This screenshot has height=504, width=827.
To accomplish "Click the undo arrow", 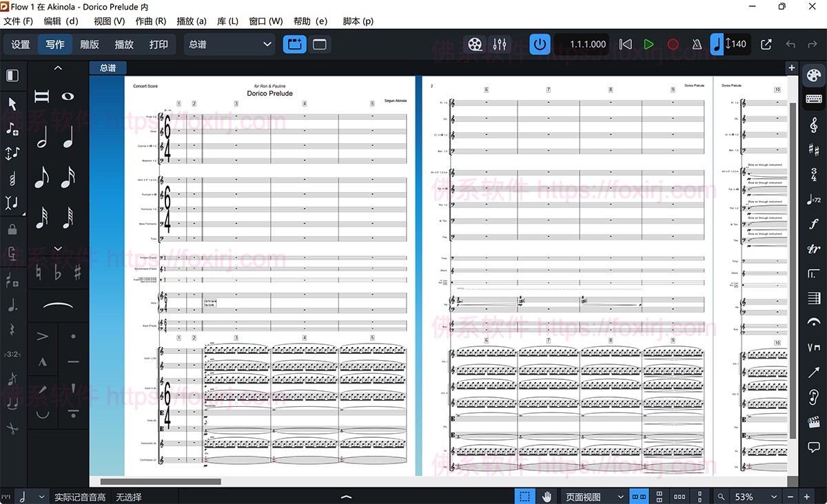I will (791, 43).
